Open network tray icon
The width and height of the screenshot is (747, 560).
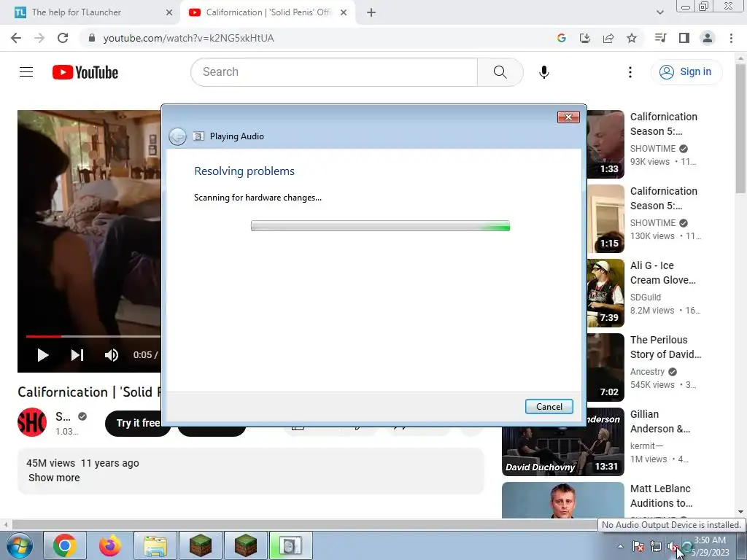tap(656, 546)
